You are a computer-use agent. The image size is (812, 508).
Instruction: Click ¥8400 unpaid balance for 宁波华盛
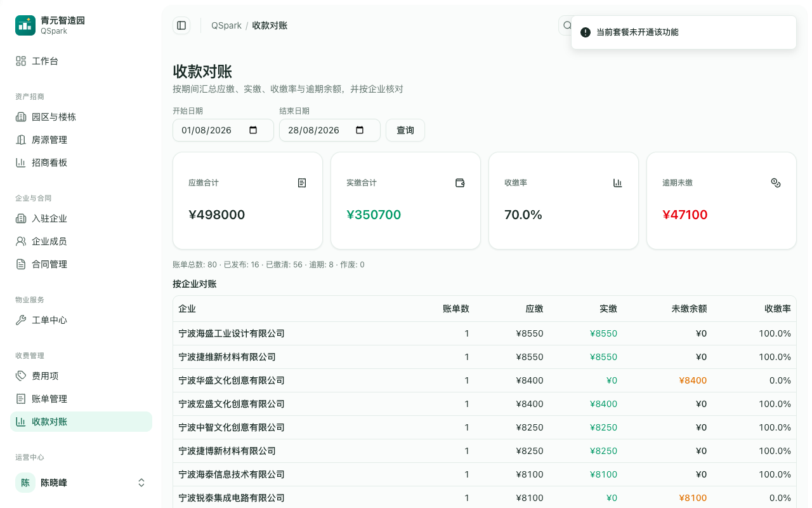693,380
